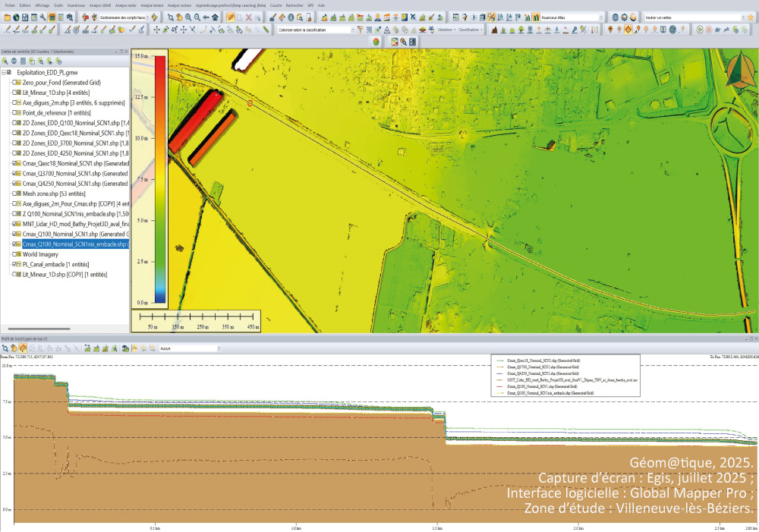This screenshot has width=759, height=532.
Task: Toggle the World Imagery layer checkbox
Action: [x=16, y=254]
